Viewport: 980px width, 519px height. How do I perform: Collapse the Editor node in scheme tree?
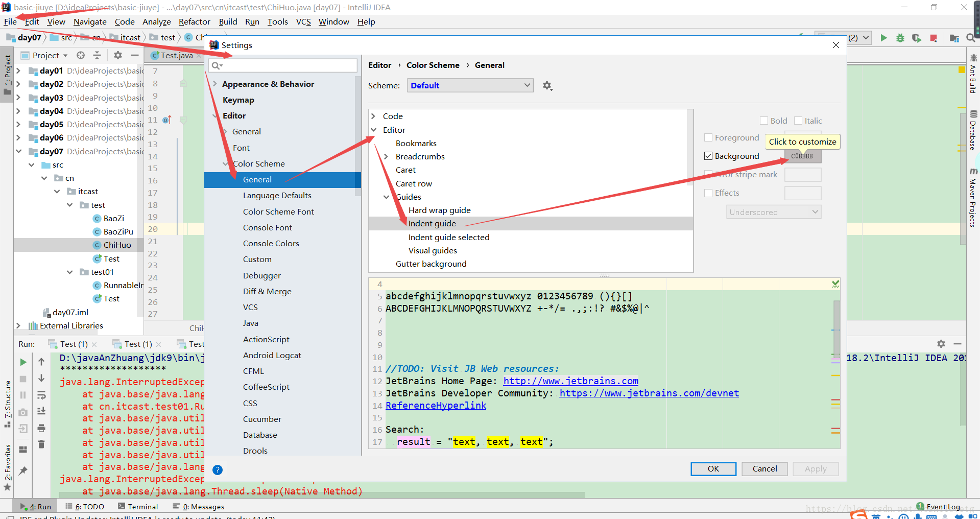point(373,130)
